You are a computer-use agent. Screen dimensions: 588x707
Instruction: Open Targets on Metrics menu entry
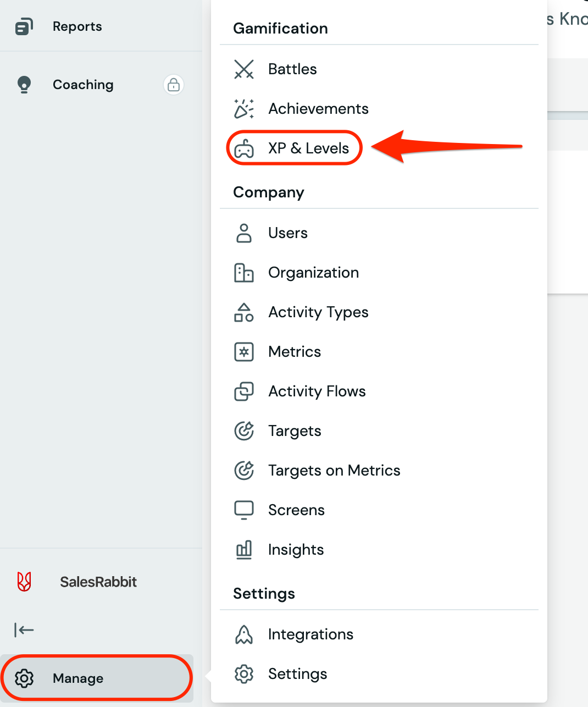click(x=334, y=471)
